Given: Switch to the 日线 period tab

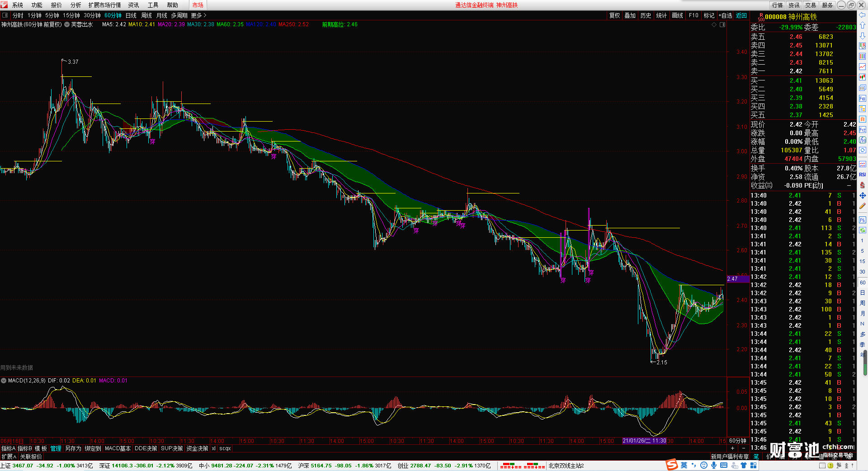Looking at the screenshot, I should tap(131, 15).
